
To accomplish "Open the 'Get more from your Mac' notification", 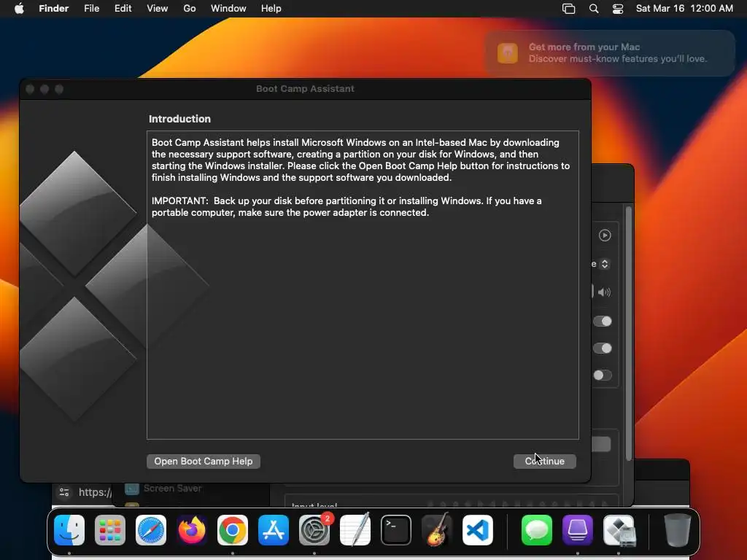I will click(x=610, y=52).
